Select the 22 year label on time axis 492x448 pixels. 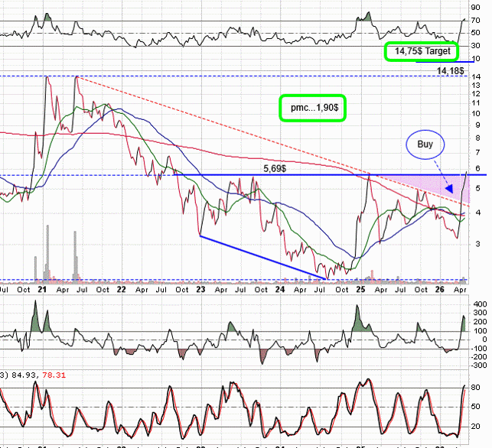point(121,289)
